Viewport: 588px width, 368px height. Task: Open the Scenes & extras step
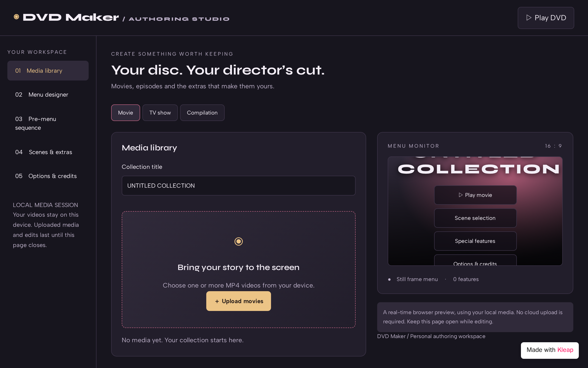point(48,152)
